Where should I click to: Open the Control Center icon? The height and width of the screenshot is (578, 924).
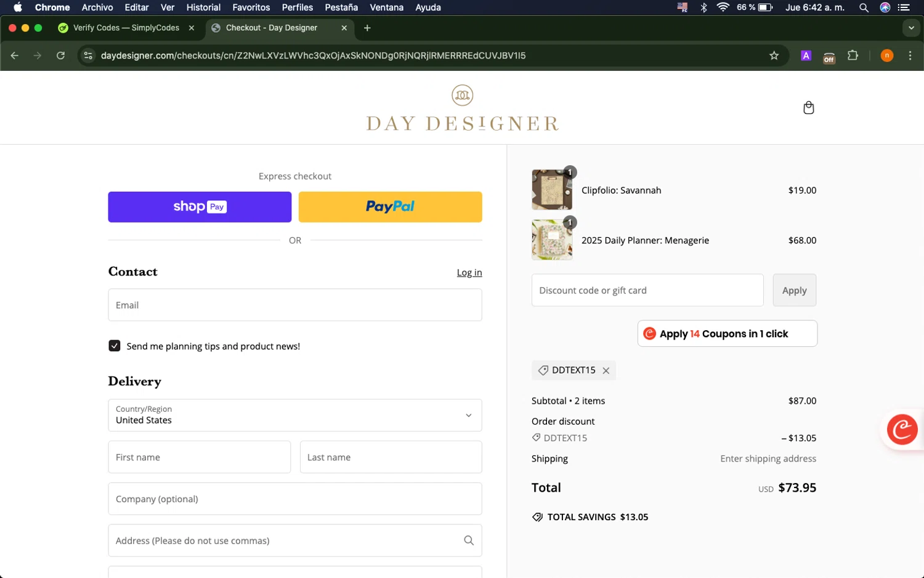click(904, 7)
